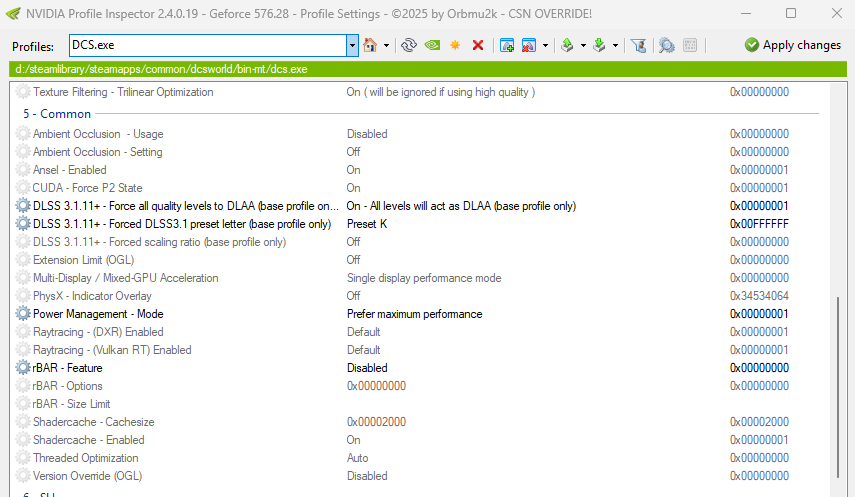Click the grayed bit value editor icon

(x=690, y=45)
